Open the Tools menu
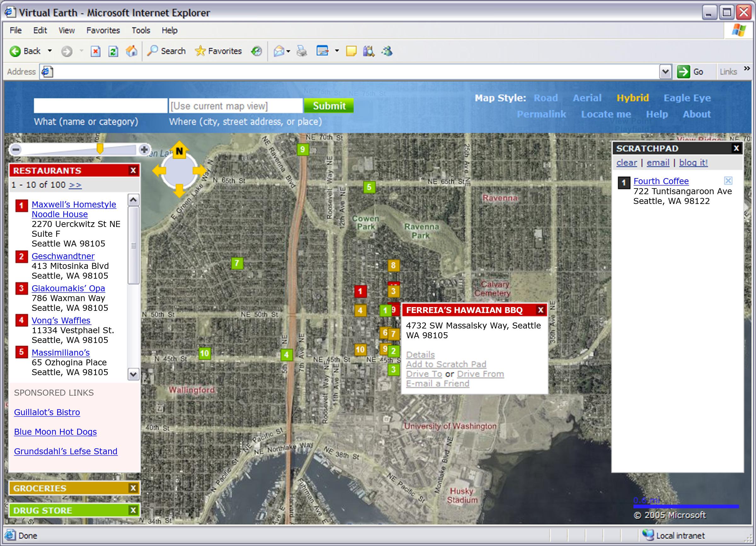The height and width of the screenshot is (546, 756). click(141, 30)
